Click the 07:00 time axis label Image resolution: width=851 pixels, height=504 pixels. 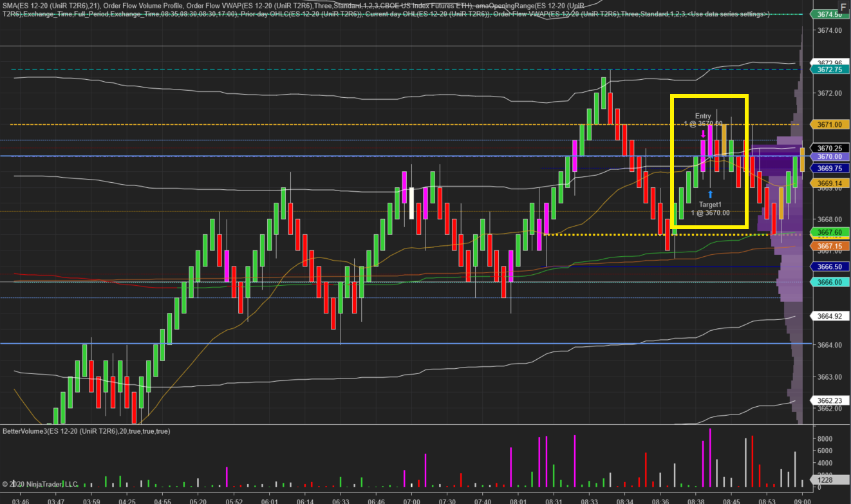(x=412, y=500)
